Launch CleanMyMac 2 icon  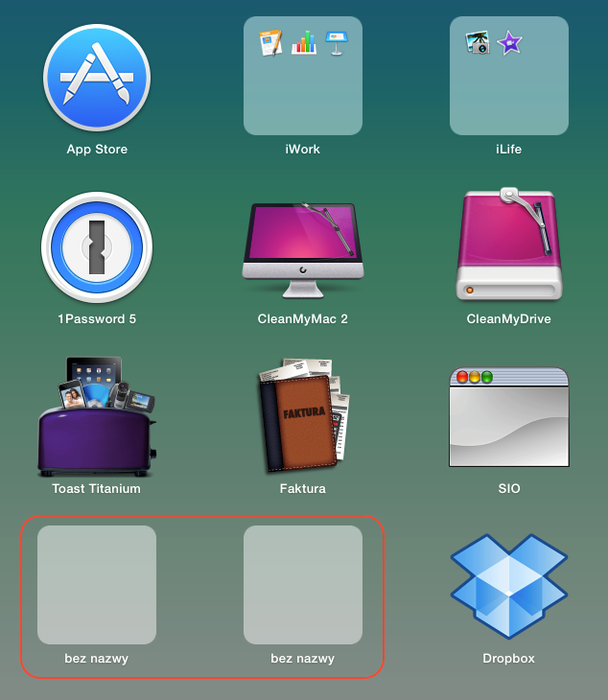pos(303,250)
